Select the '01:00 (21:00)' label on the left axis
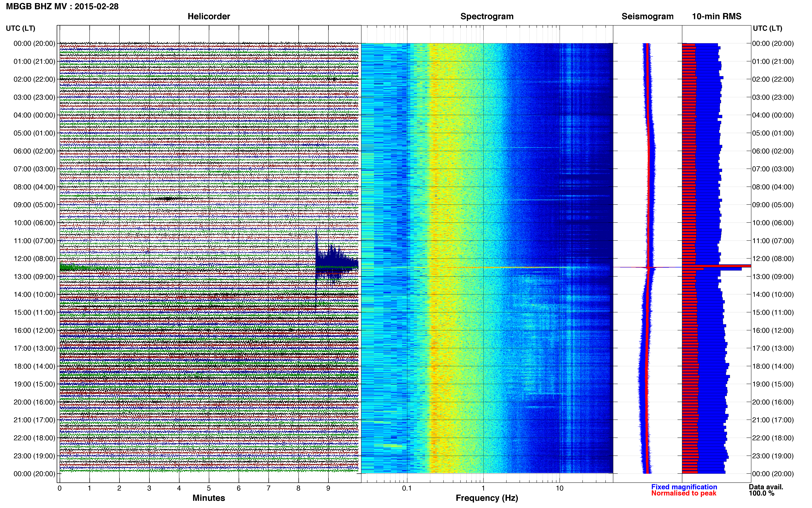The image size is (812, 508). pyautogui.click(x=34, y=62)
